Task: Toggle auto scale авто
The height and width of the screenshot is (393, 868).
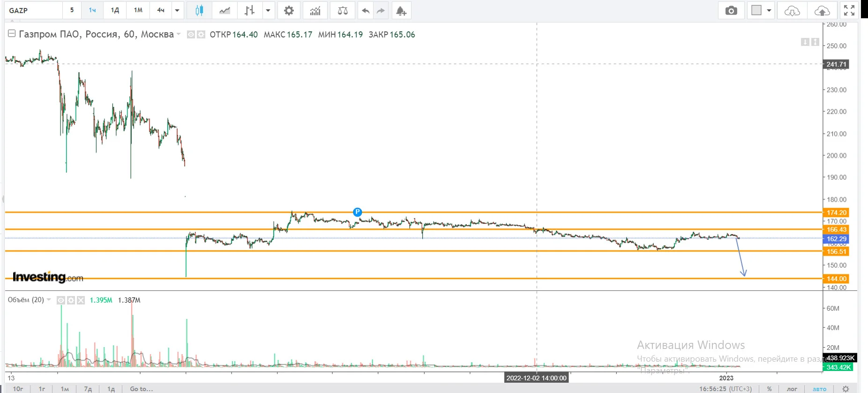Action: point(820,389)
